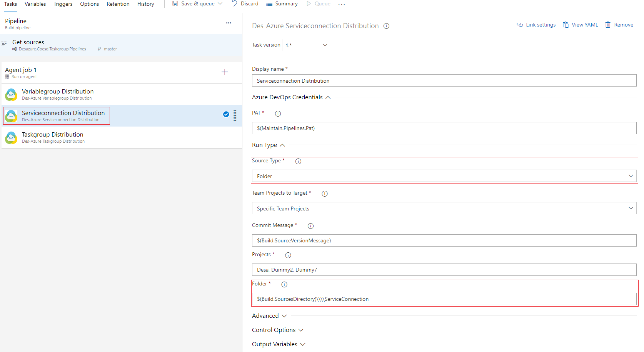The width and height of the screenshot is (644, 352).
Task: Click the Folder path input field
Action: [x=444, y=299]
